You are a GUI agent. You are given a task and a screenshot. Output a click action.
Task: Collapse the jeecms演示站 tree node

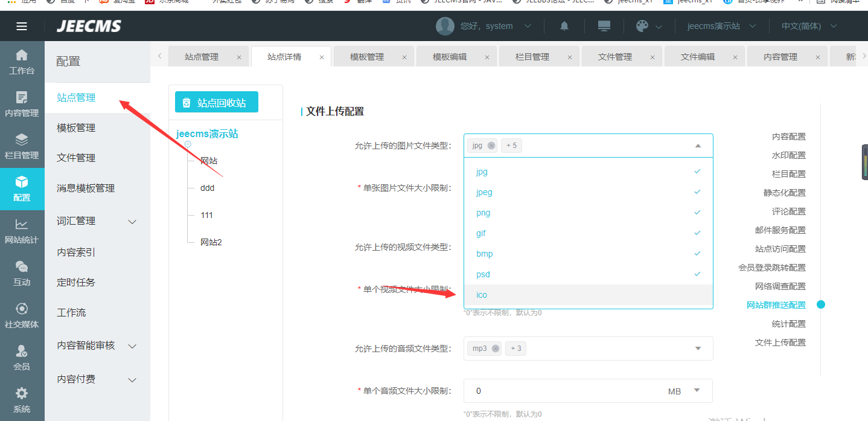click(x=188, y=144)
